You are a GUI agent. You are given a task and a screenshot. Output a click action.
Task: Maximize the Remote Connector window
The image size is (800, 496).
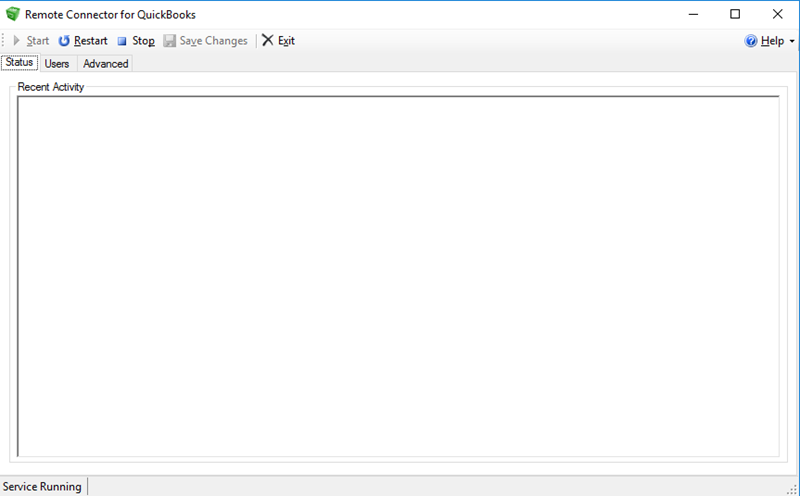(735, 14)
